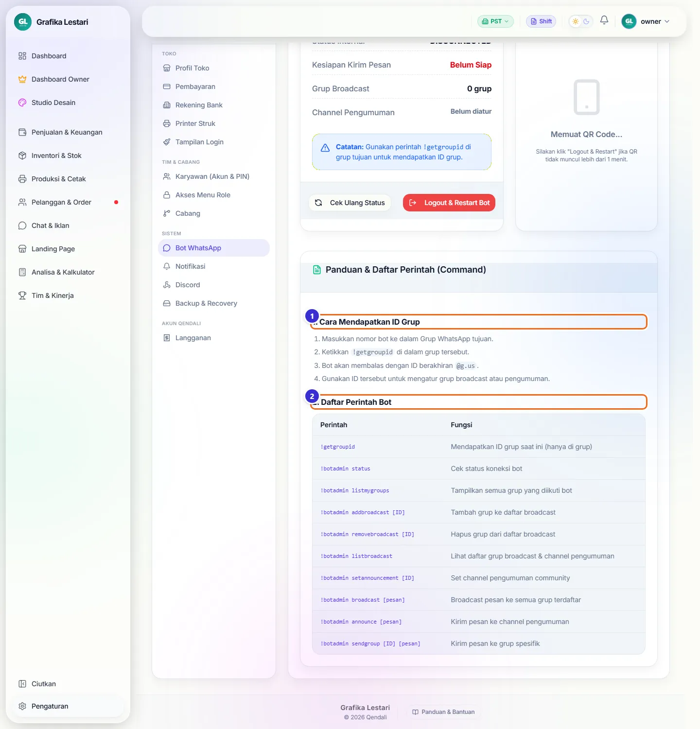Click the !getgroupid command in table
This screenshot has height=729, width=700.
click(x=338, y=447)
